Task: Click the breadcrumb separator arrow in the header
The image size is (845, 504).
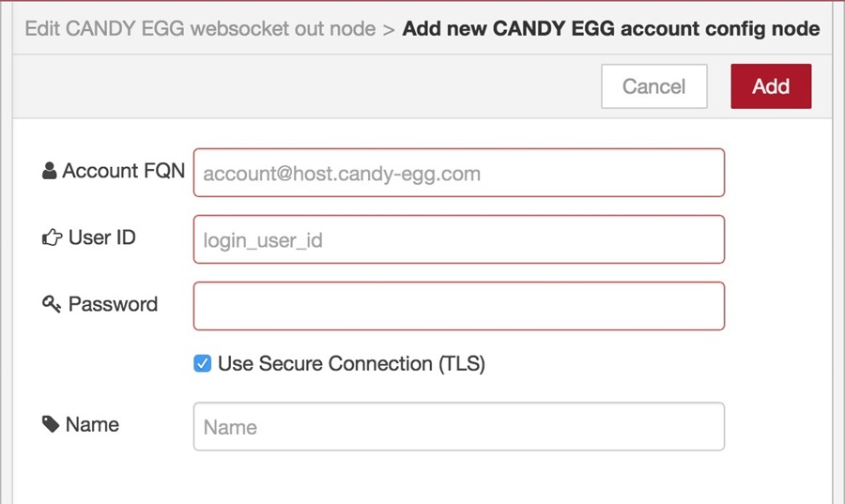Action: 389,30
